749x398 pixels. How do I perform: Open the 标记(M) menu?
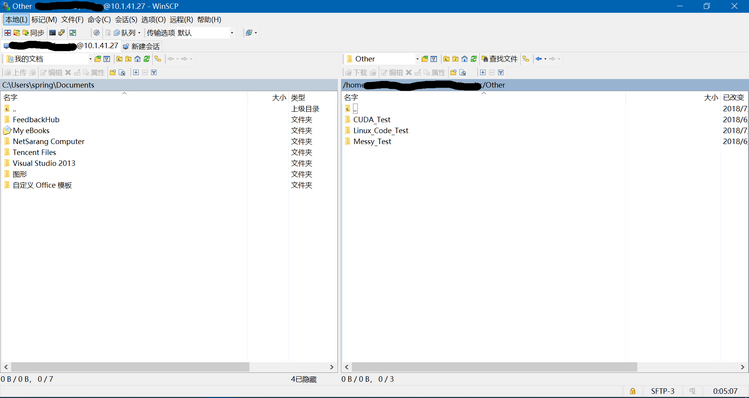point(44,20)
